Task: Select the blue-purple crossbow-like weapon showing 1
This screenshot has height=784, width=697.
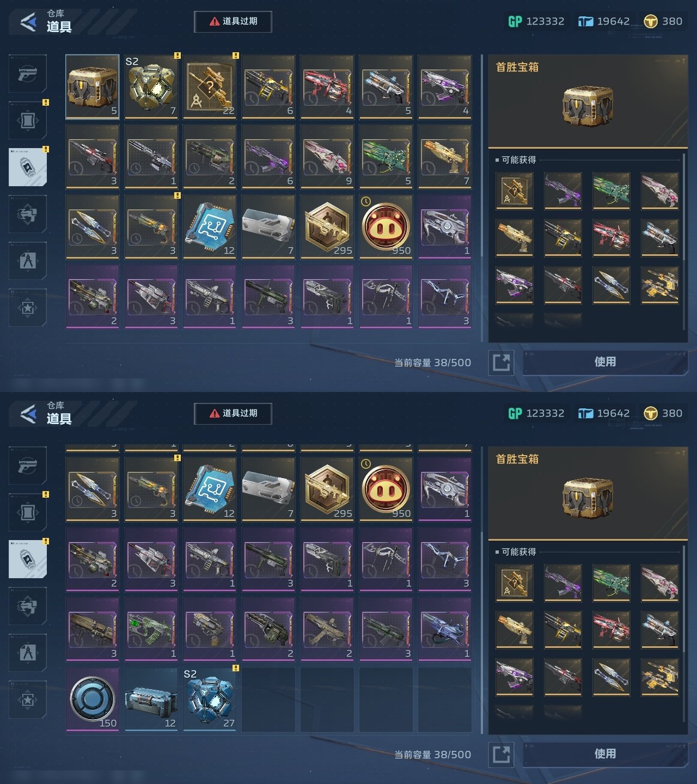Action: point(445,629)
